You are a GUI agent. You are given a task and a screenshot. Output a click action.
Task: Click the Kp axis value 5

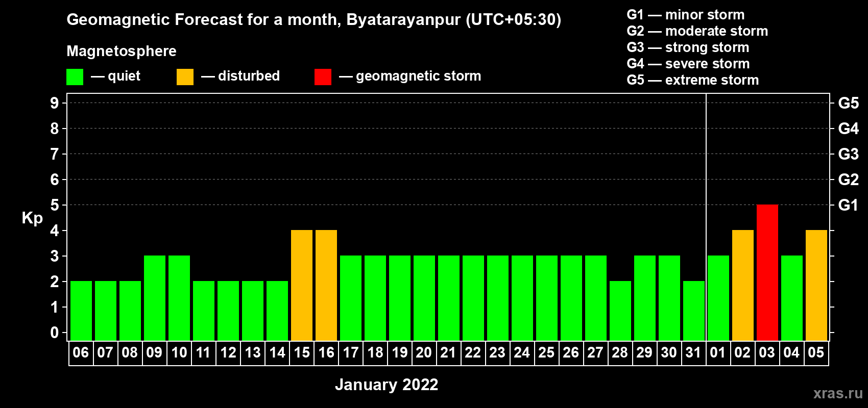(55, 205)
